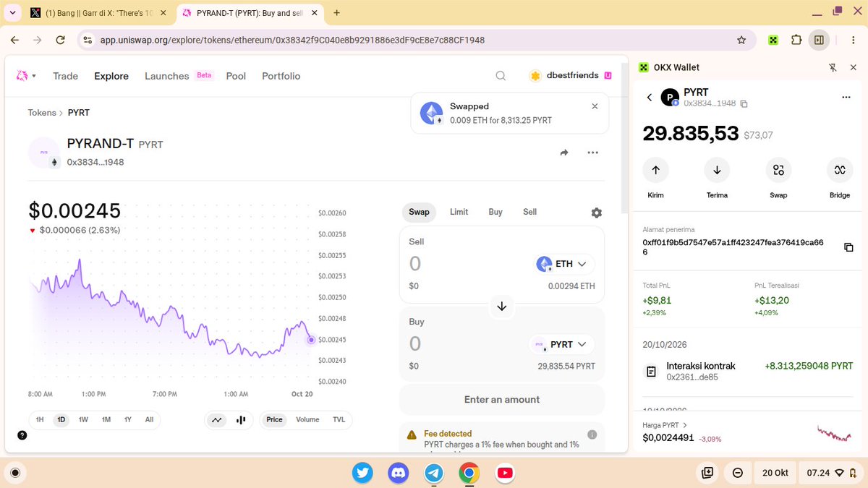Select the 1W chart time range
This screenshot has height=488, width=868.
coord(83,420)
